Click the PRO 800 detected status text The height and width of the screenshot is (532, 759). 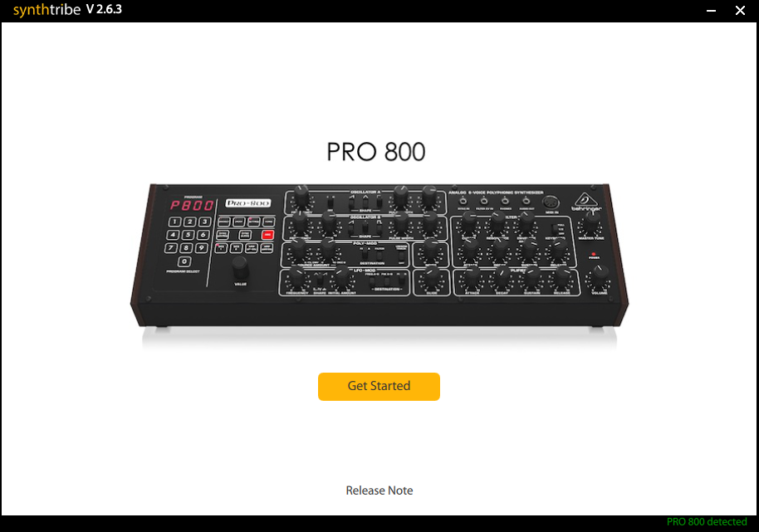(706, 522)
